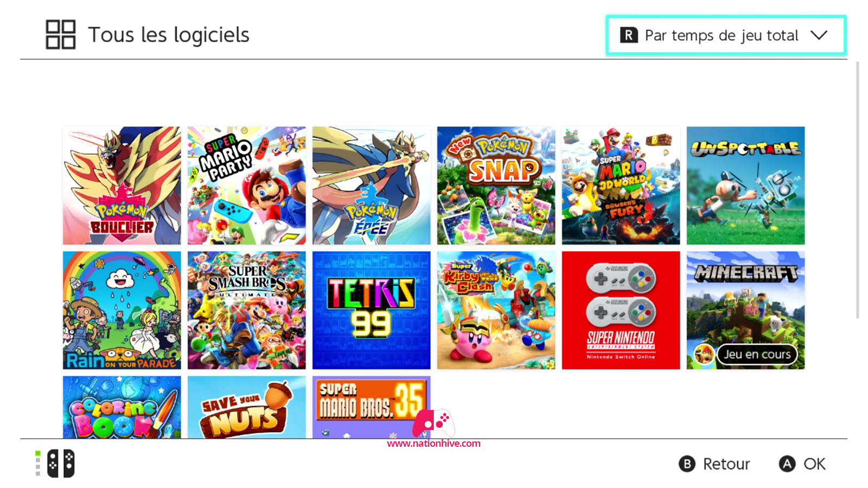Open Pokémon Bouclier game tile
The height and width of the screenshot is (488, 868).
point(122,185)
